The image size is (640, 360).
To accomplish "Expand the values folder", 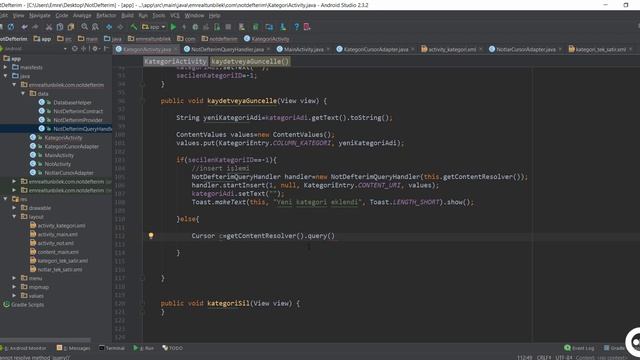I will [x=14, y=296].
